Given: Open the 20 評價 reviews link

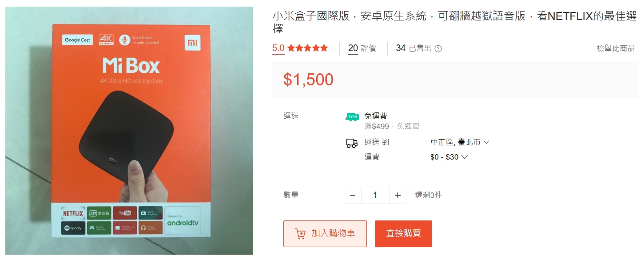Looking at the screenshot, I should click(362, 48).
